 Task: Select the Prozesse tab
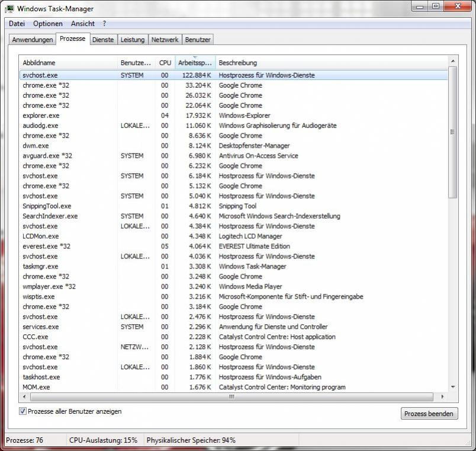73,39
